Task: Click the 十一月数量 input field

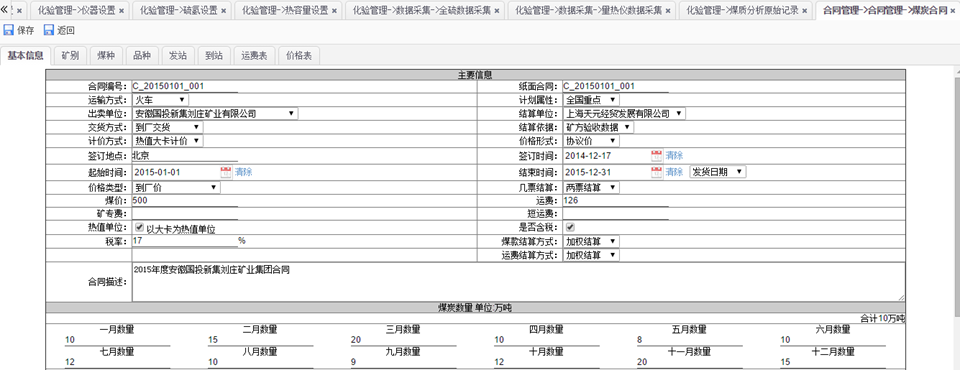Action: 689,363
